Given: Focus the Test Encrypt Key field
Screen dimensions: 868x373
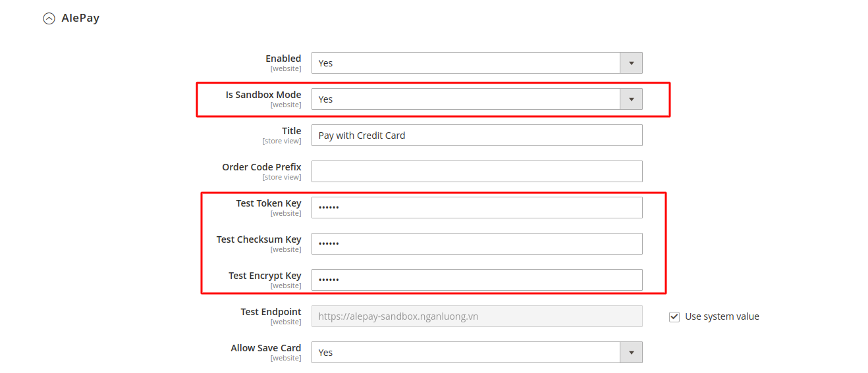Looking at the screenshot, I should click(477, 280).
